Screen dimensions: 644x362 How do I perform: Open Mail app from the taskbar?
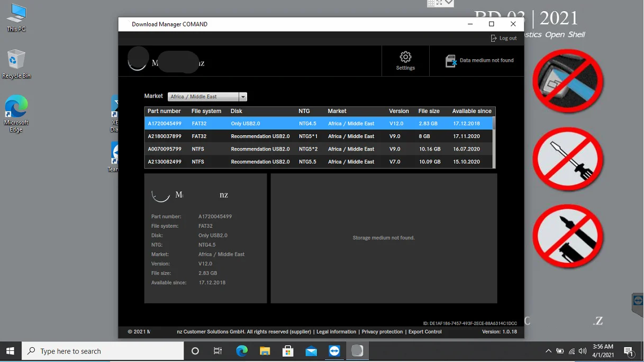pos(311,351)
